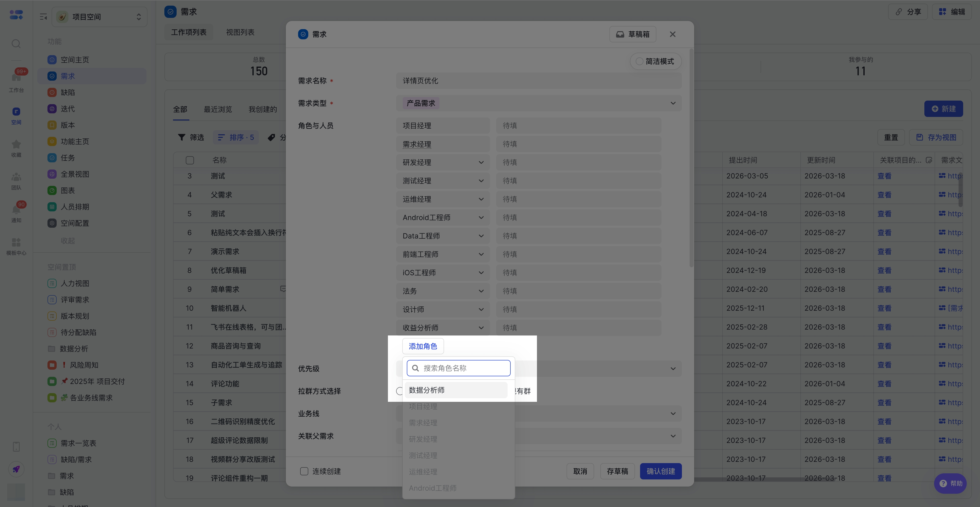The width and height of the screenshot is (980, 507).
Task: Open 迭代 in sidebar
Action: [92, 109]
